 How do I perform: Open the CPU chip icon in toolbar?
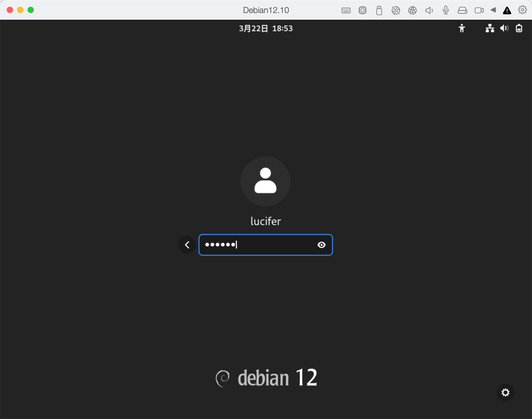tap(362, 10)
